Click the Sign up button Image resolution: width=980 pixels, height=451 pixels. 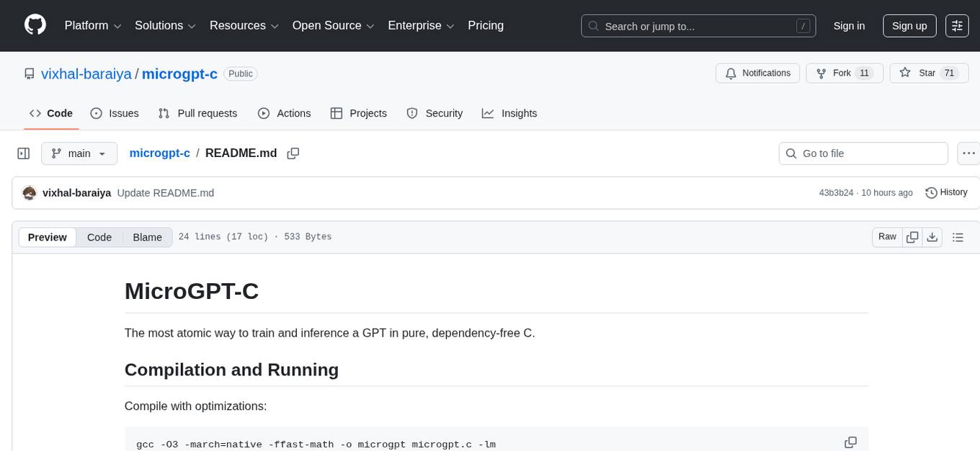point(909,25)
